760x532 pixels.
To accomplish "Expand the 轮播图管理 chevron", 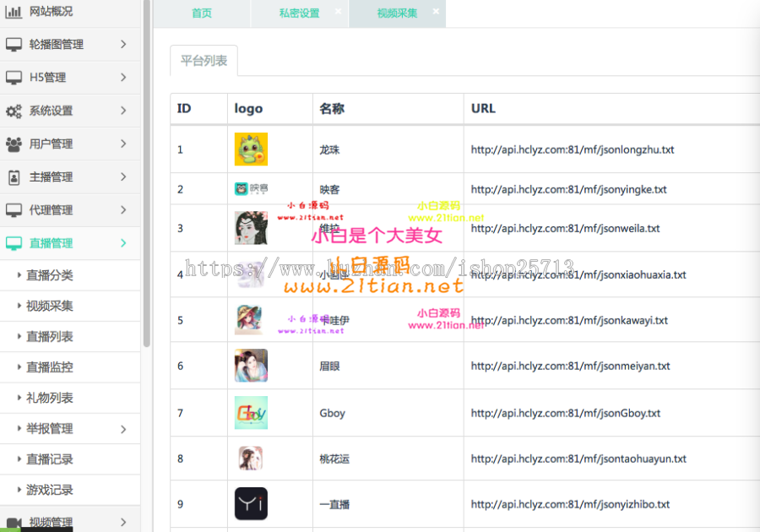I will tap(123, 44).
